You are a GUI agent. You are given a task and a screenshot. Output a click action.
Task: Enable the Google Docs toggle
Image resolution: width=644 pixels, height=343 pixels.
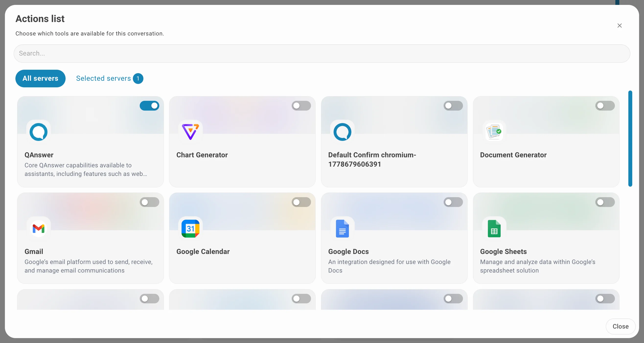[453, 202]
